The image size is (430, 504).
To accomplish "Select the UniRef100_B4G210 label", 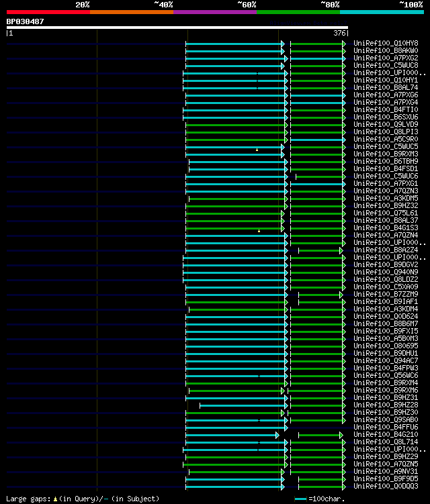I will [386, 435].
